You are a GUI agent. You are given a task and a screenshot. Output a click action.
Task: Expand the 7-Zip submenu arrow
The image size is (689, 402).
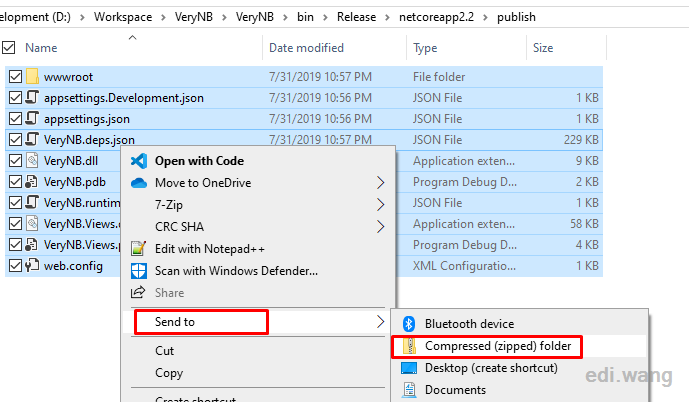tap(381, 205)
